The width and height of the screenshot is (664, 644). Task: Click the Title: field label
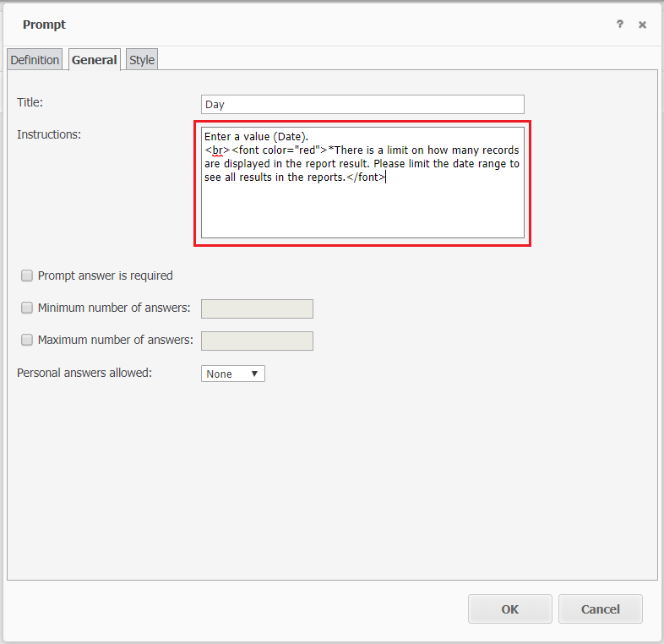[30, 102]
